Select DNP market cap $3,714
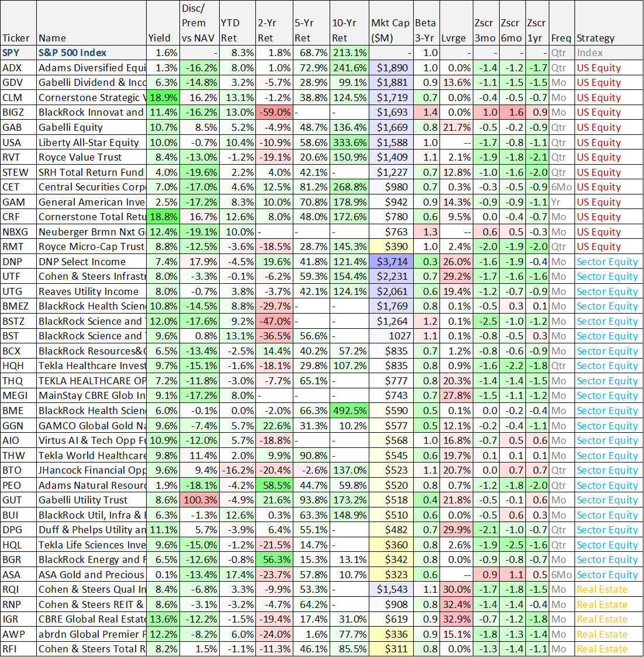644x657 pixels. coord(391,262)
